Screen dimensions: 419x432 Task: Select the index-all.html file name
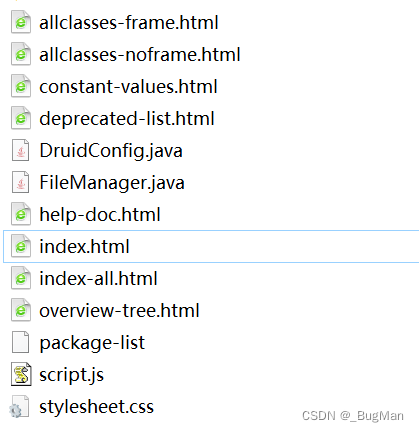click(98, 279)
